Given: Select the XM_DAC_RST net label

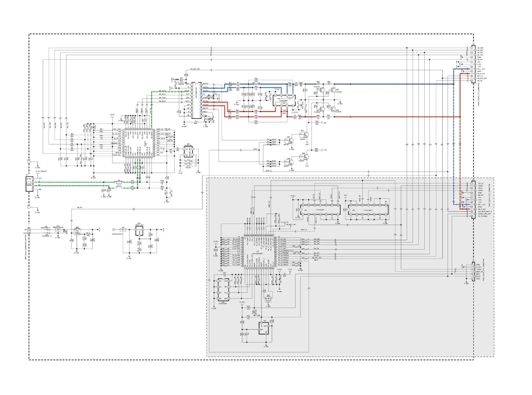Looking at the screenshot, I should 195,69.
